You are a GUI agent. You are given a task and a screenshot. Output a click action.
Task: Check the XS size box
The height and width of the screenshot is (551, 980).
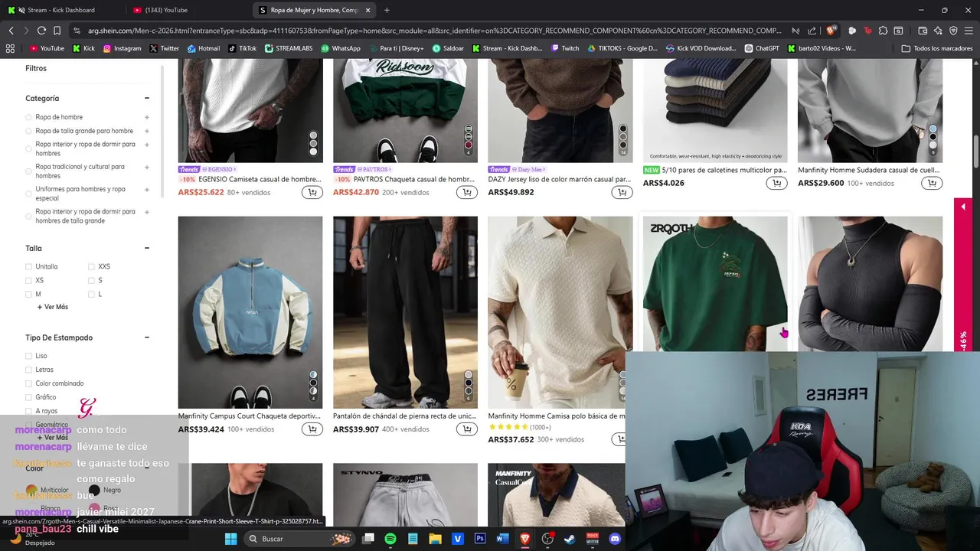coord(29,281)
